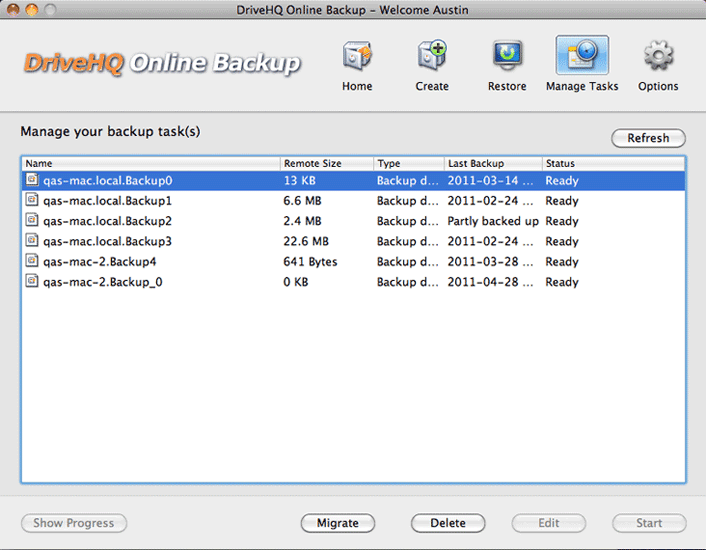
Task: Sort by Last Backup column header
Action: (x=492, y=163)
